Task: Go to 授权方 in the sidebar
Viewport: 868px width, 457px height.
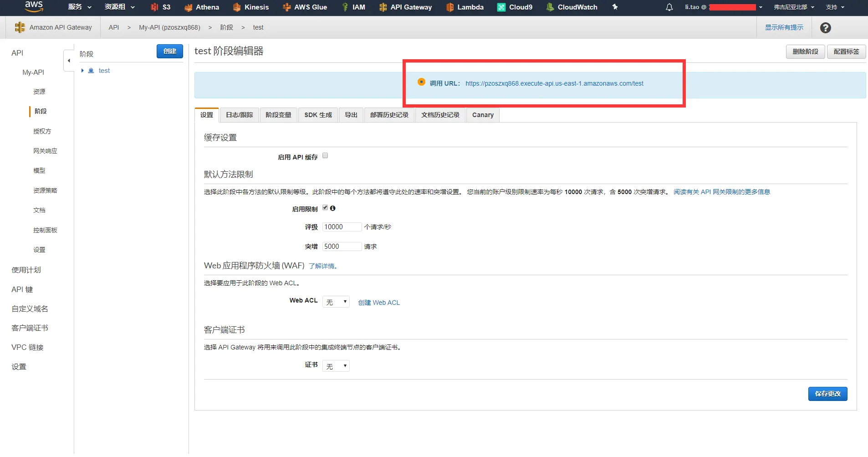Action: click(42, 131)
